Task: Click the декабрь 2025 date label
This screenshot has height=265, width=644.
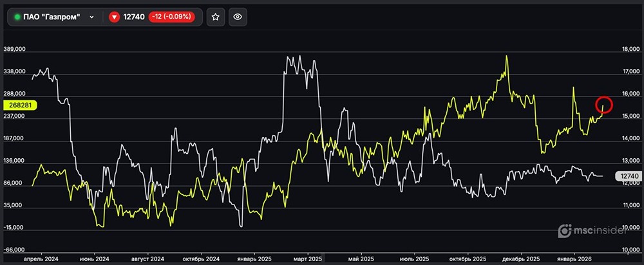Action: click(521, 259)
